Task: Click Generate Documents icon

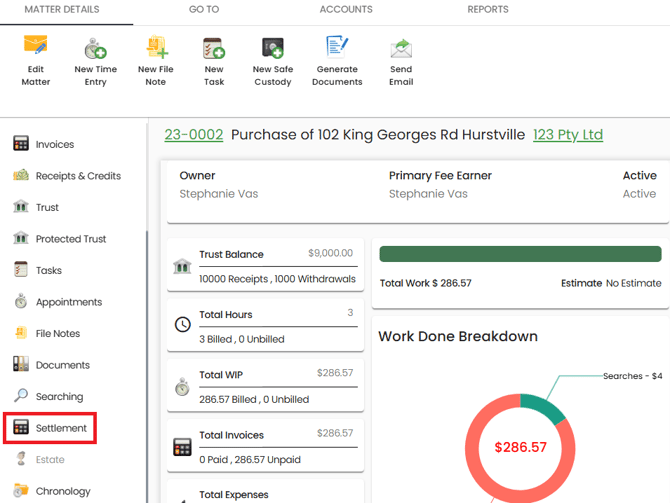Action: click(337, 48)
